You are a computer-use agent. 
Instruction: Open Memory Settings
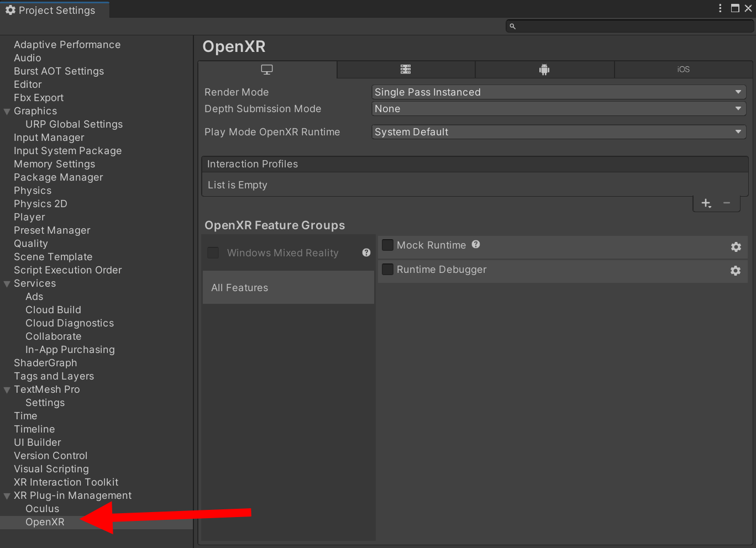tap(54, 164)
